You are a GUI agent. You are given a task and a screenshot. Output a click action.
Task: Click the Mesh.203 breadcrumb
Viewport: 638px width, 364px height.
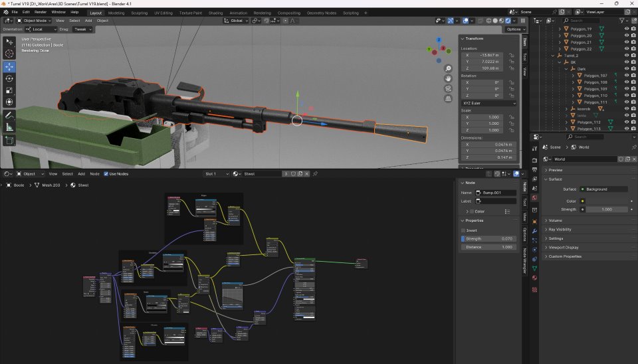(x=51, y=185)
